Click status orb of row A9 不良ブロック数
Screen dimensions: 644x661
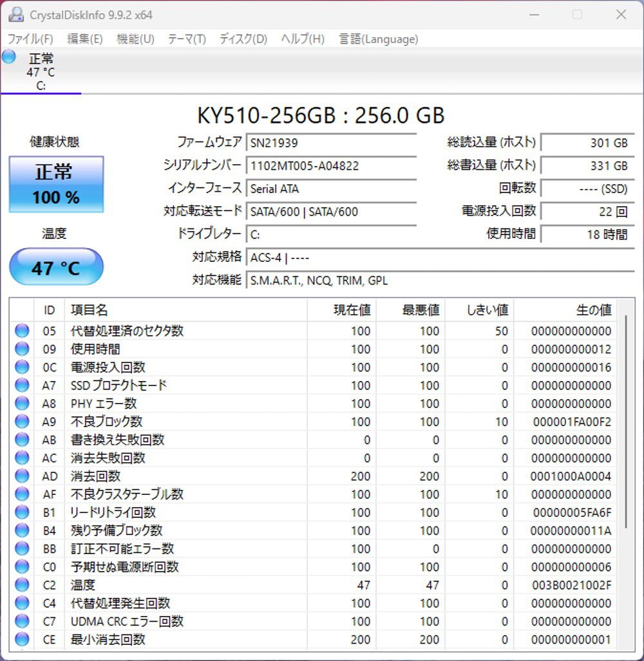click(22, 422)
